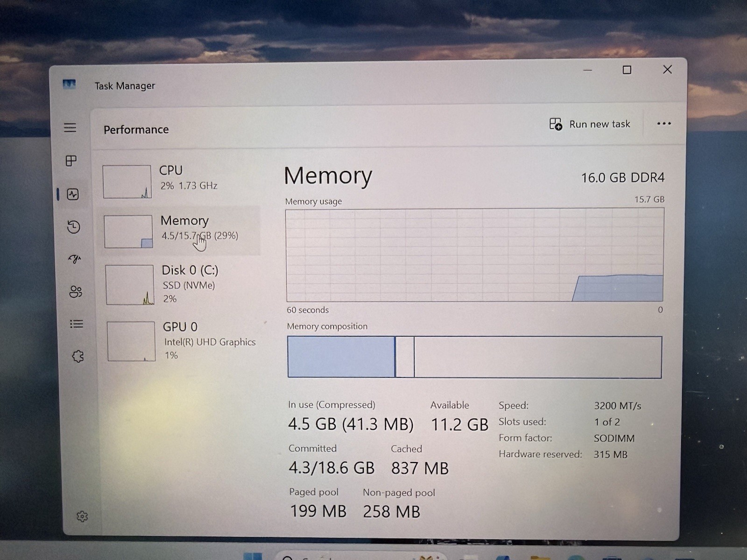Maximize the Task Manager window

coord(627,70)
